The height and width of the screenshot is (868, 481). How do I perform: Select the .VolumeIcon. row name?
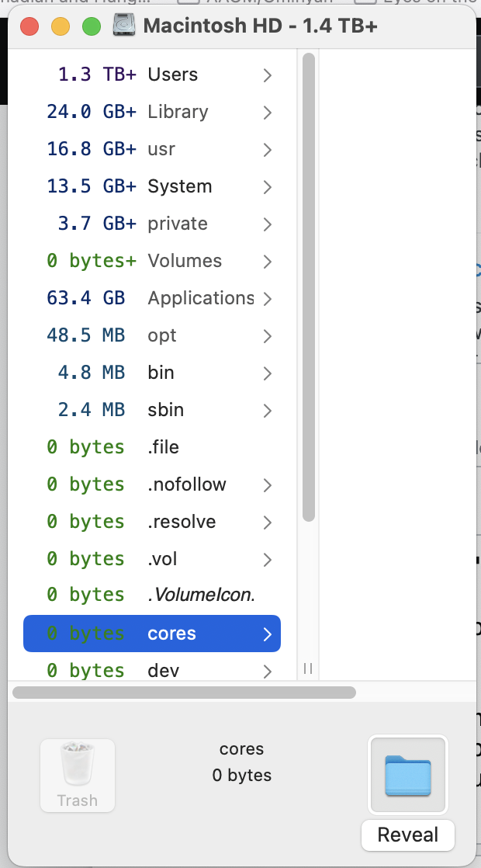tap(201, 595)
